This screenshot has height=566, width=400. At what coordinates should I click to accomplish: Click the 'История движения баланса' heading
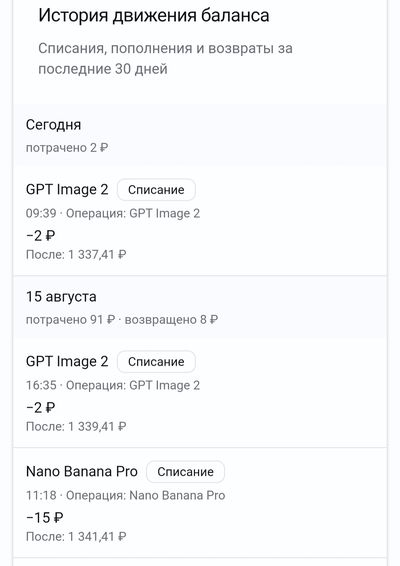click(x=153, y=16)
